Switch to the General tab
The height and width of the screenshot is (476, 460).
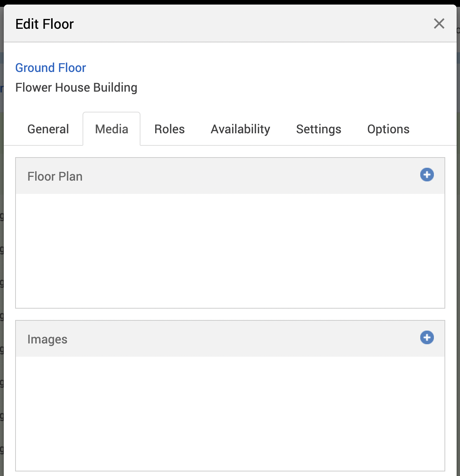(48, 129)
